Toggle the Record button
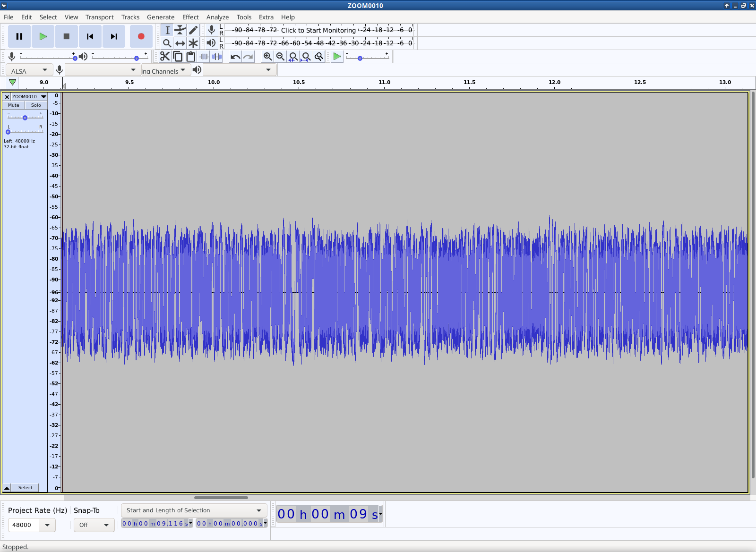The image size is (756, 552). click(x=141, y=36)
